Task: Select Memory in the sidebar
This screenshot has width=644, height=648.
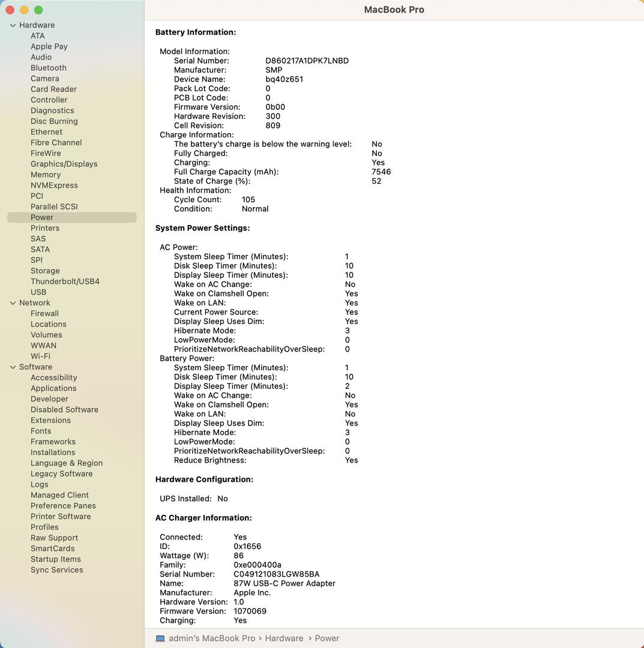Action: (46, 175)
